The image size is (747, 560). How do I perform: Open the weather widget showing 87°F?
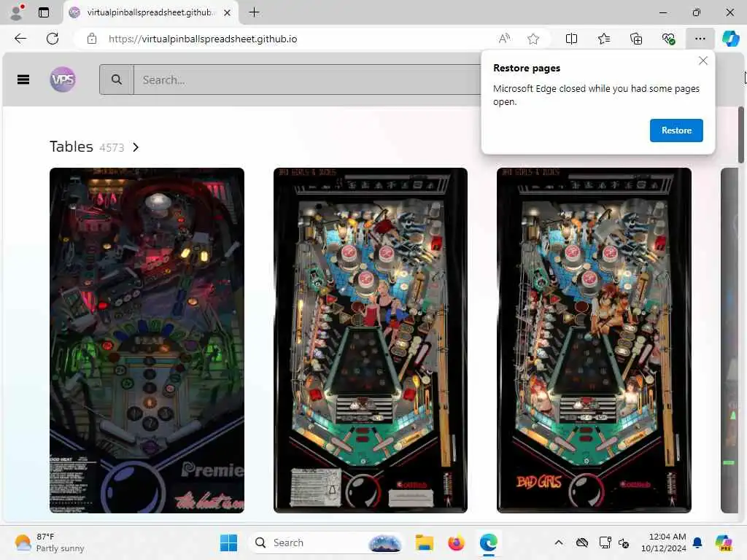click(49, 542)
